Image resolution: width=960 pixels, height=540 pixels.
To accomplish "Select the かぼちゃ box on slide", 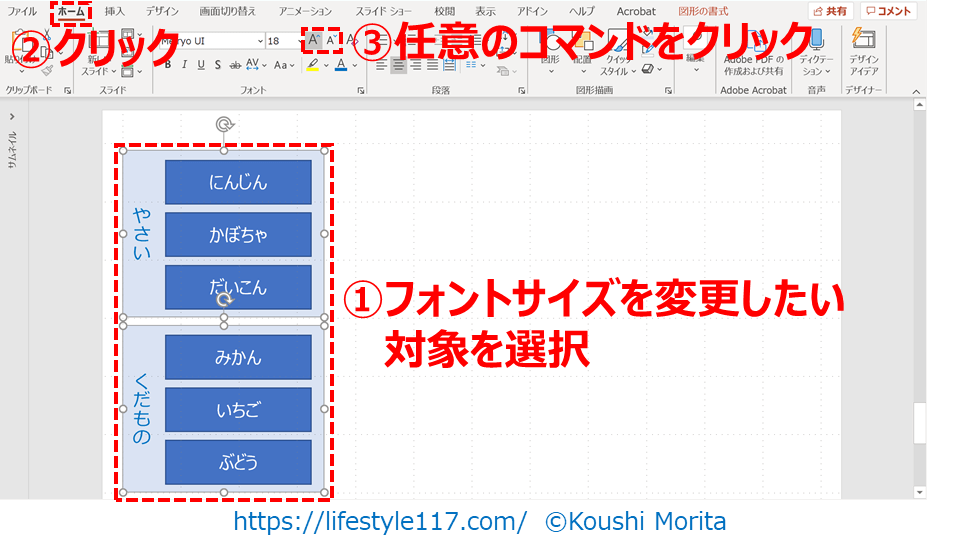I will pyautogui.click(x=238, y=235).
